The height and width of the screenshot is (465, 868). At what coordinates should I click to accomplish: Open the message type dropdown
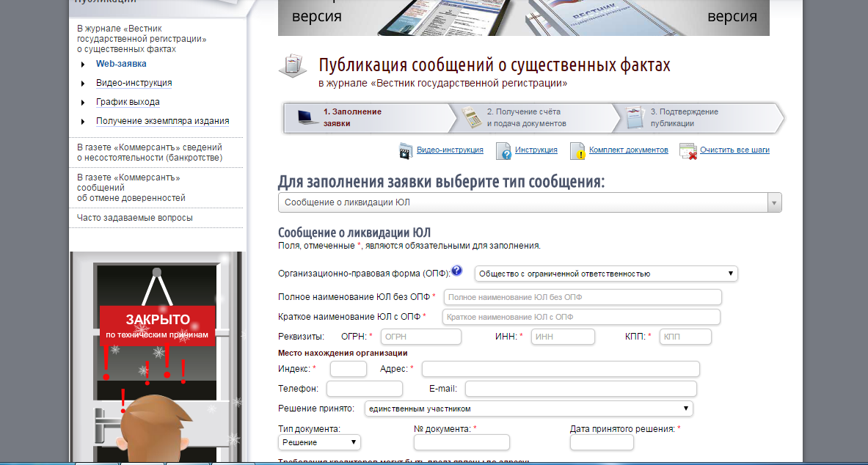pyautogui.click(x=530, y=202)
